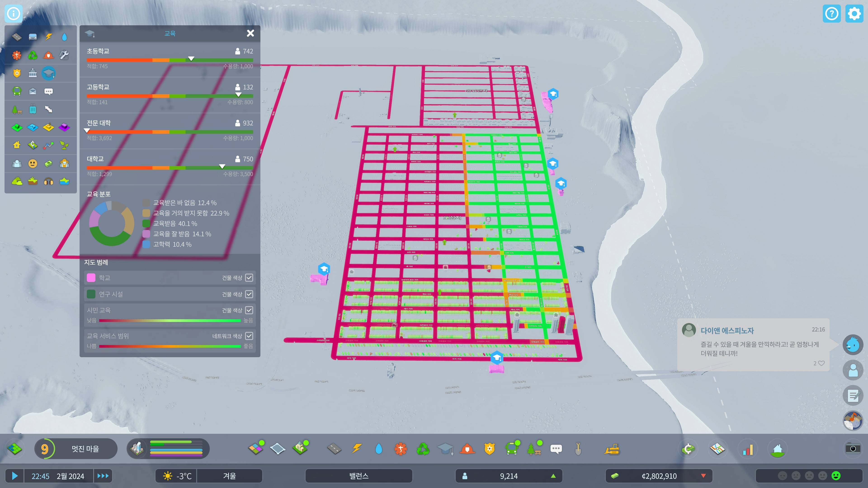This screenshot has height=488, width=868.
Task: Click the roads tool in bottom toolbar
Action: click(x=334, y=449)
